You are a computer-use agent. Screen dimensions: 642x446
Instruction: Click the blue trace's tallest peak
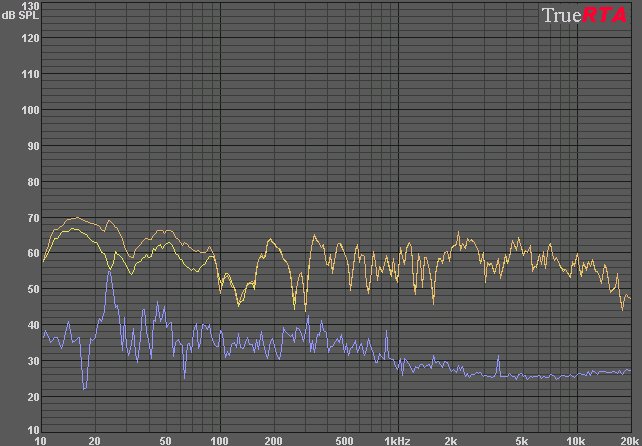[x=110, y=272]
